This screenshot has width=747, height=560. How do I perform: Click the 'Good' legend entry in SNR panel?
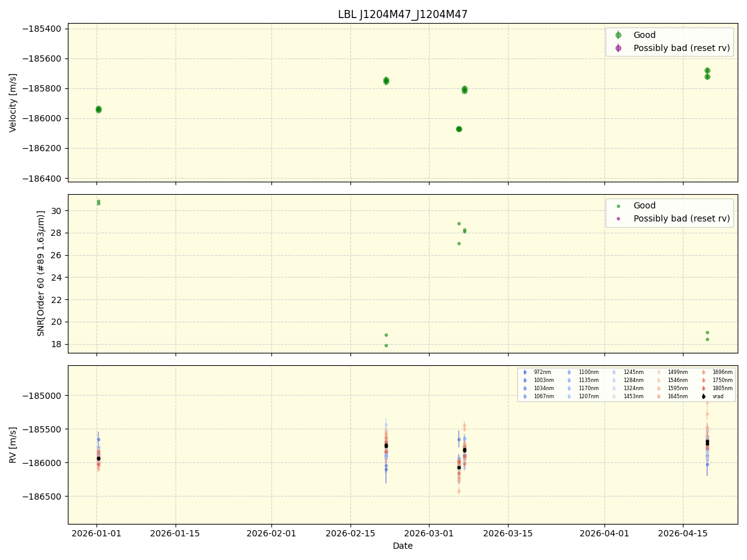tap(644, 205)
